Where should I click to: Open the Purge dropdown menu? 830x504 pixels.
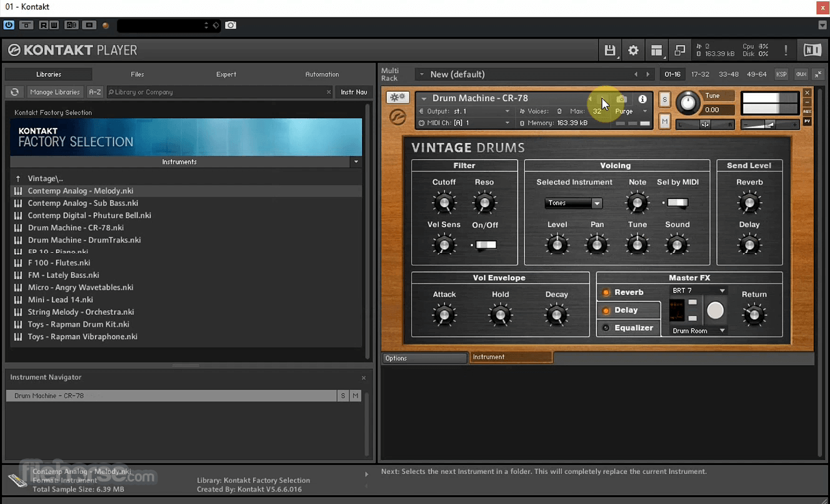[x=631, y=111]
